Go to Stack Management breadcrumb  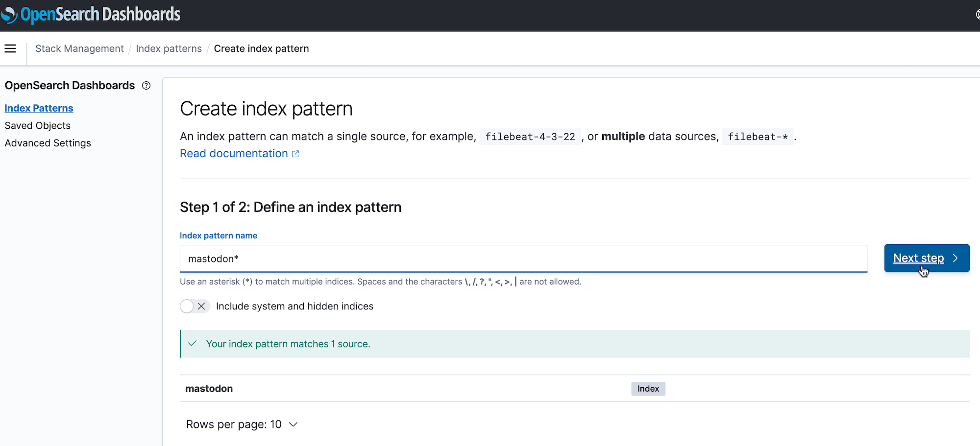tap(79, 48)
